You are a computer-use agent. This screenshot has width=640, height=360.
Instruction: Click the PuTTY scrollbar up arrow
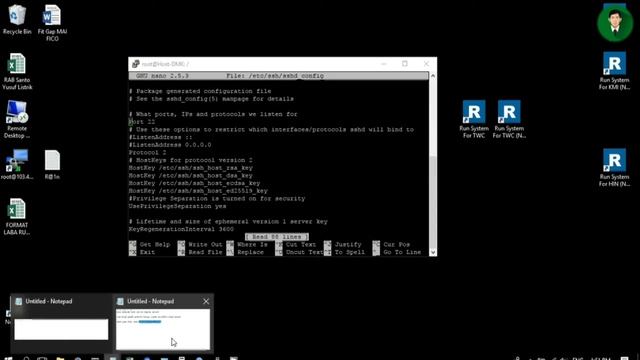[433, 76]
